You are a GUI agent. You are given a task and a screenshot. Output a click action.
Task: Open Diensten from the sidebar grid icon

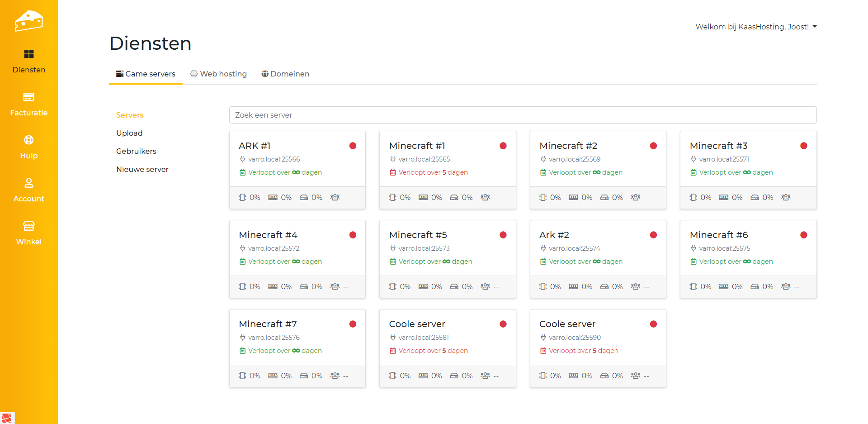tap(28, 54)
